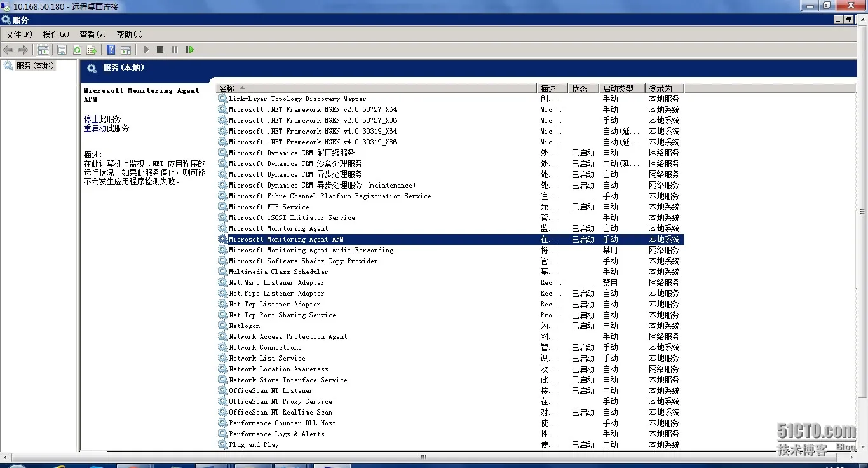This screenshot has height=468, width=868.
Task: Select OfficeScan NT Proxy Service
Action: pos(451,401)
